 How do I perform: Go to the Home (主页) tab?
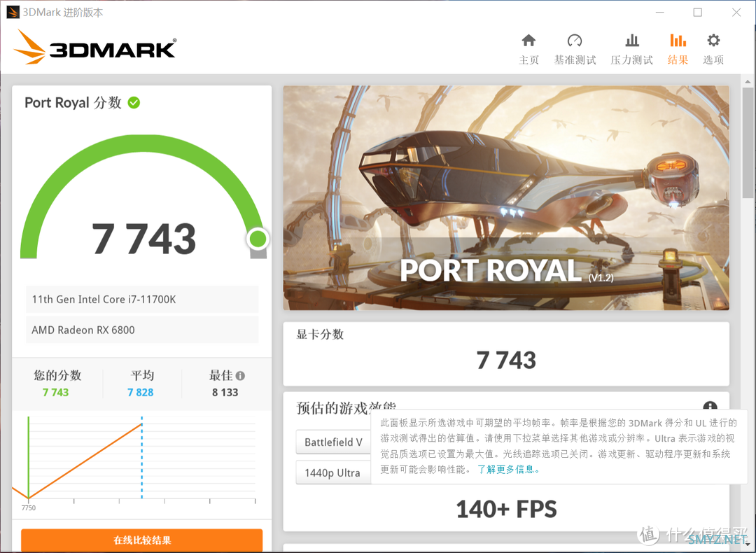[528, 49]
